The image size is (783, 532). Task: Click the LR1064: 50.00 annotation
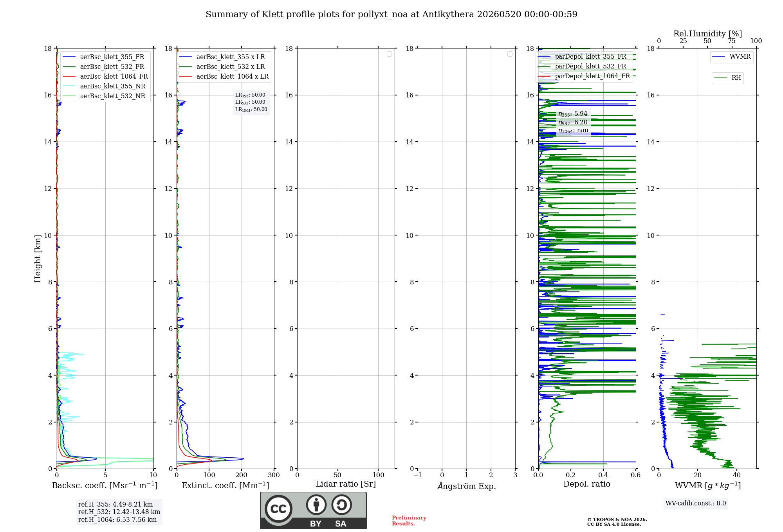coord(251,110)
